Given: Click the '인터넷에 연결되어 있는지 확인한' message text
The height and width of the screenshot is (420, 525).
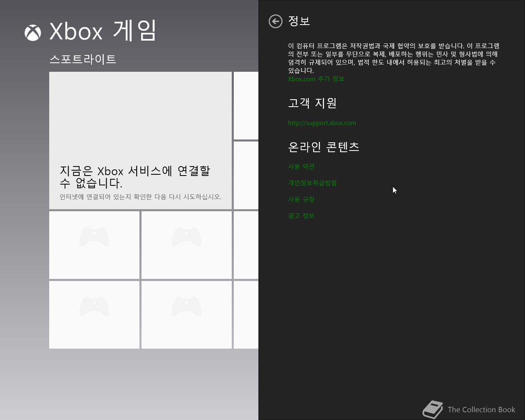Looking at the screenshot, I should pos(141,197).
